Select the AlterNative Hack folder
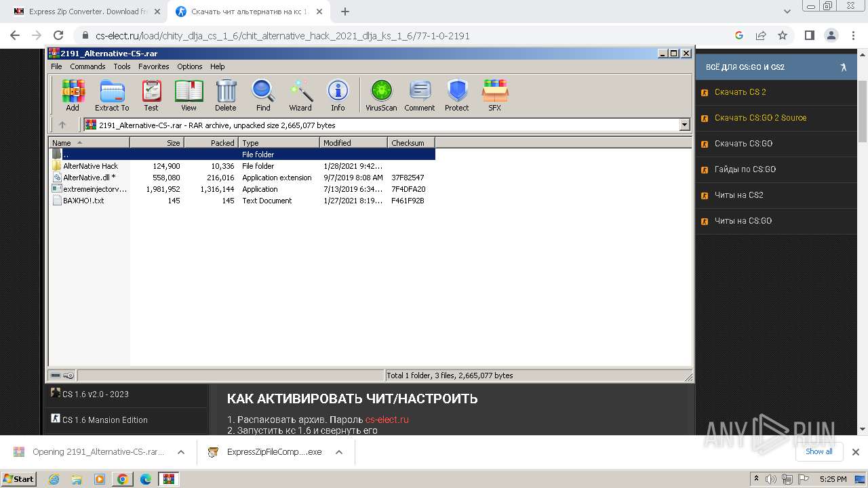 click(x=242, y=166)
